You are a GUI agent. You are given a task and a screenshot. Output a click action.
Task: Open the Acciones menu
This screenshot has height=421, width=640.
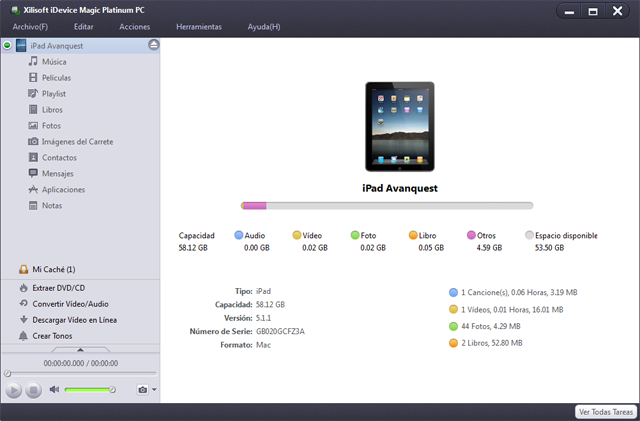(x=135, y=27)
